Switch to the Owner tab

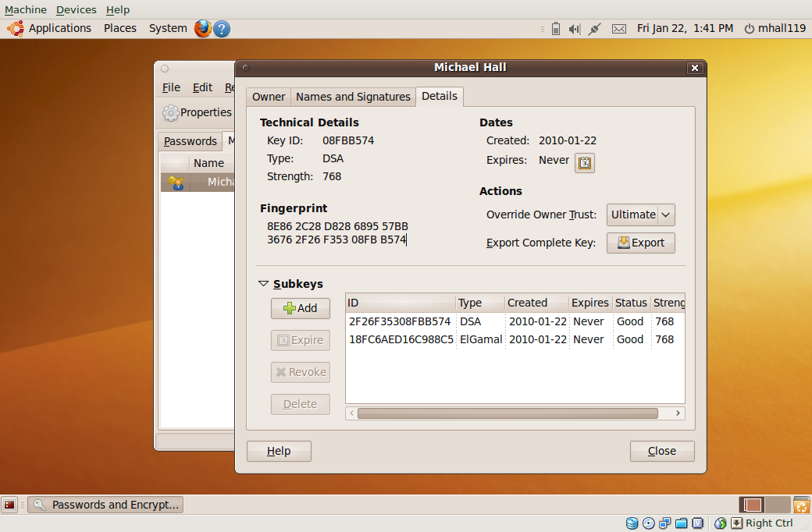click(x=269, y=97)
